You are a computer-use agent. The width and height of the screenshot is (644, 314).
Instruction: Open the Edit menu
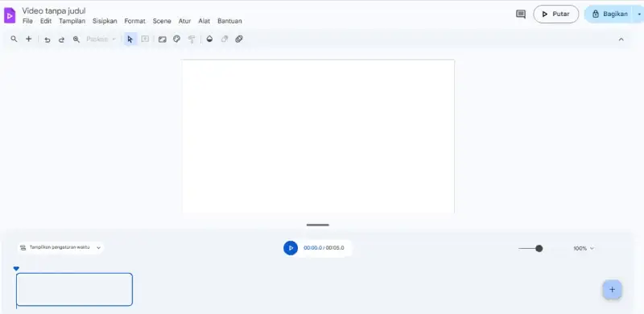point(46,21)
